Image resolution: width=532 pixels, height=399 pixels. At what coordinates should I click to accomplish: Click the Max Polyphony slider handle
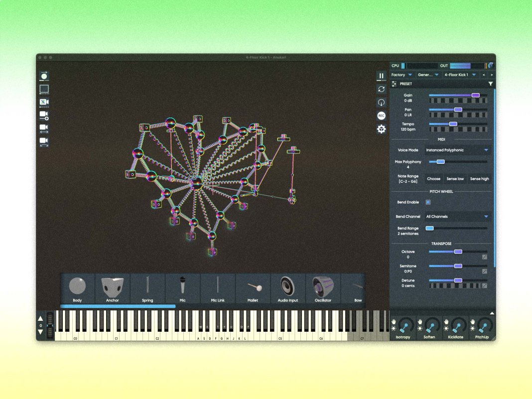coord(441,162)
